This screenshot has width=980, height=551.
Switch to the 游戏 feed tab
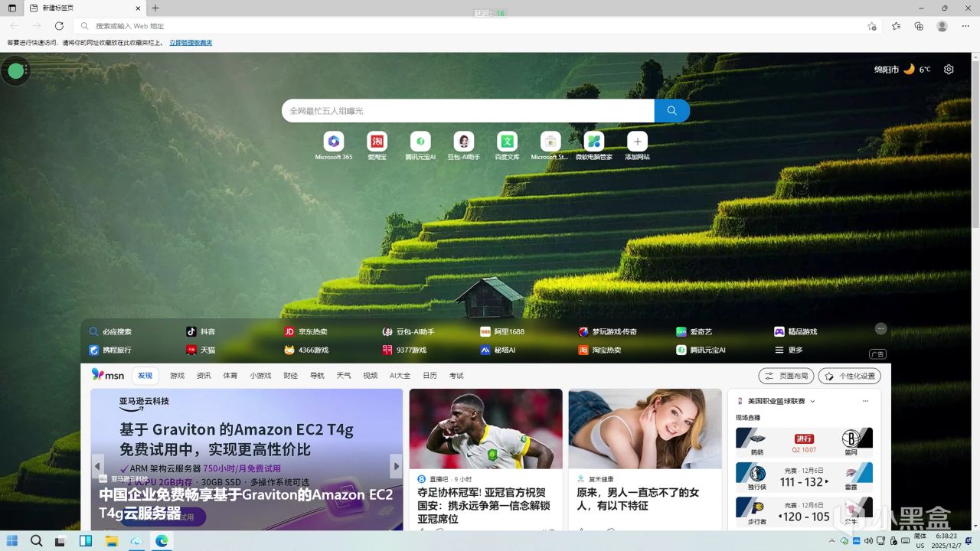coord(177,376)
